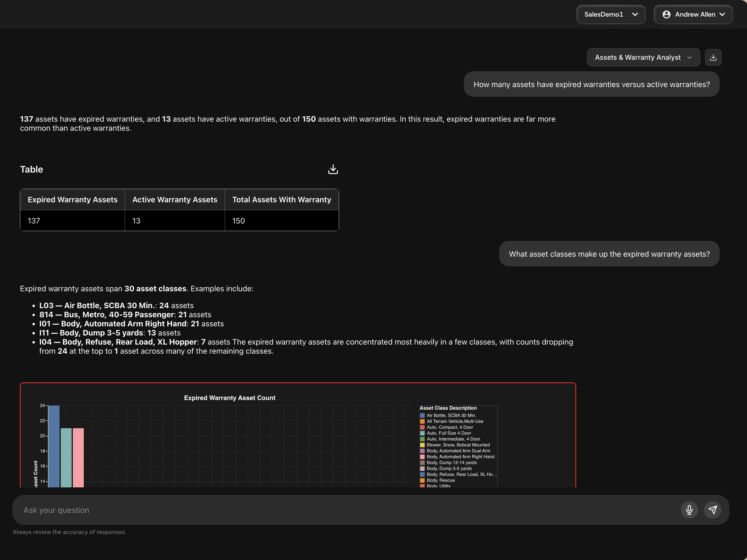Expand the Assets & Warranty Analyst selector
Image resolution: width=747 pixels, height=560 pixels.
(x=643, y=57)
